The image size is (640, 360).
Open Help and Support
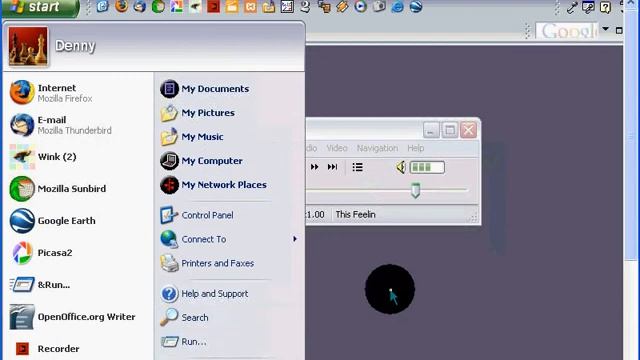click(204, 293)
